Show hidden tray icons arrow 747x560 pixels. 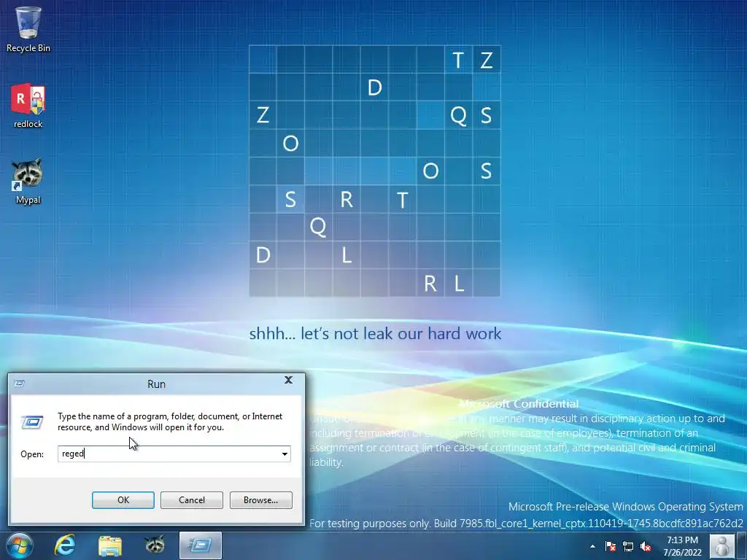coord(592,546)
